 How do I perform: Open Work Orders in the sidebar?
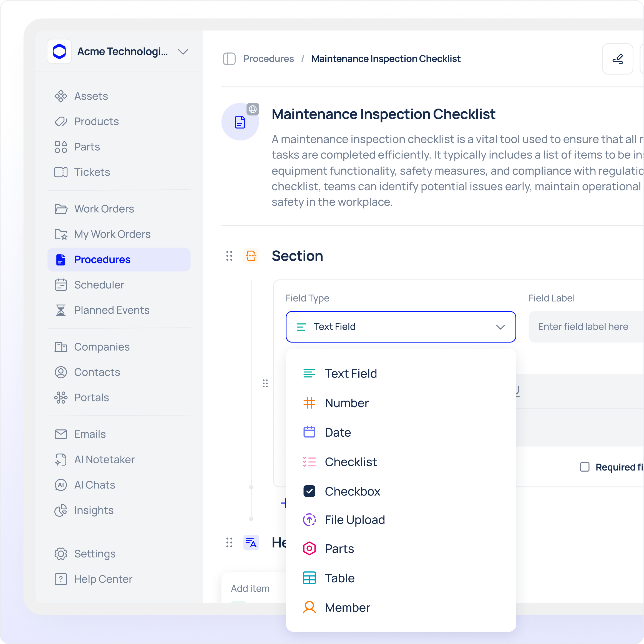(104, 209)
